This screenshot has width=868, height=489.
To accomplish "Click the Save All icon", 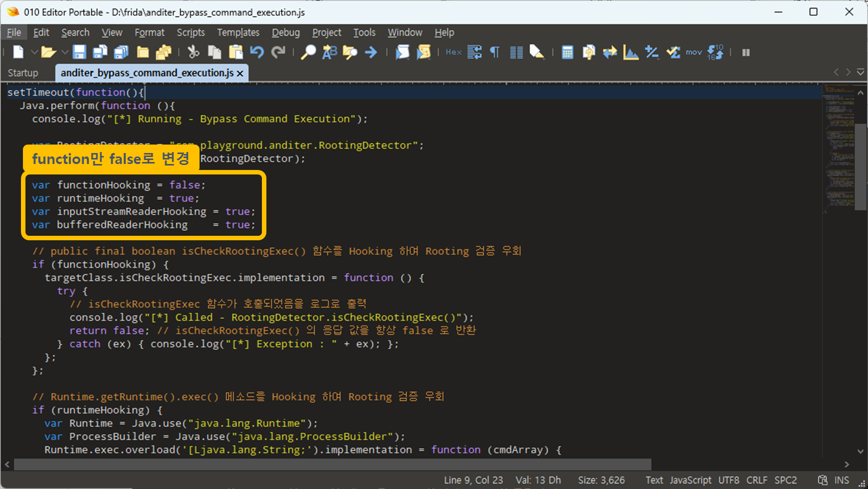I will (121, 52).
